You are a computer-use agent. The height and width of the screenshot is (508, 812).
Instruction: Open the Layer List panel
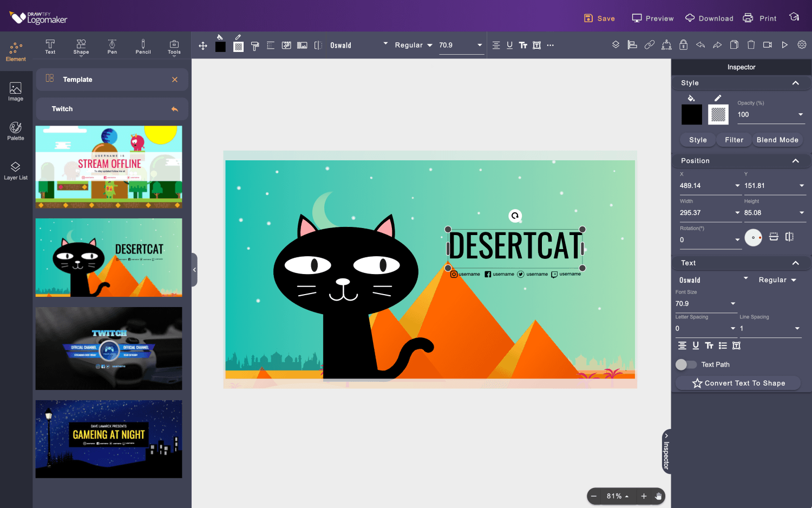(16, 171)
